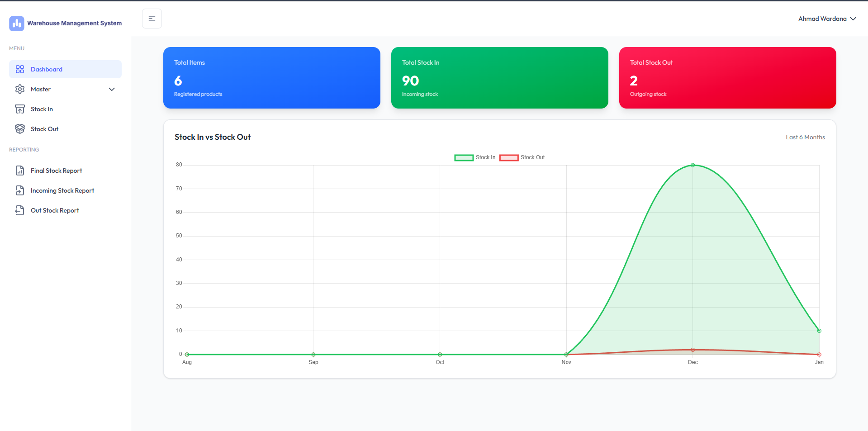Click the Incoming Stock Report file icon
The width and height of the screenshot is (868, 431).
coord(20,190)
